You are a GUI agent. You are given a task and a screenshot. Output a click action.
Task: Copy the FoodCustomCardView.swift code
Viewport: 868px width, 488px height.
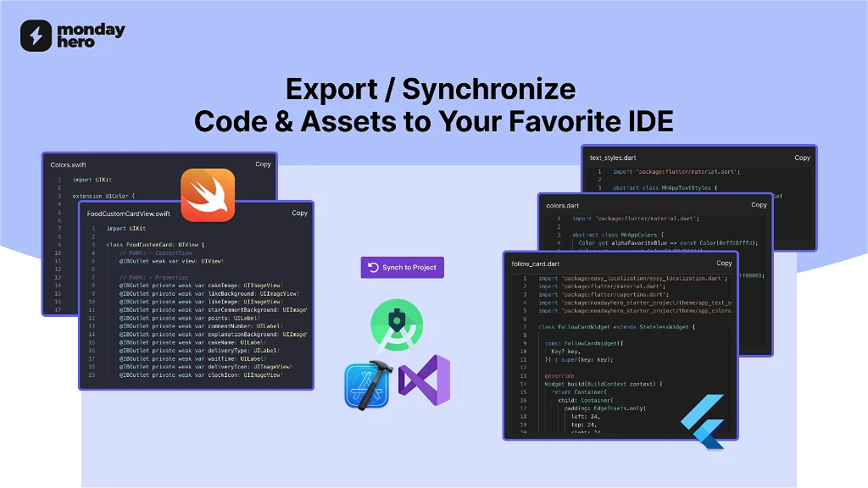[x=299, y=213]
